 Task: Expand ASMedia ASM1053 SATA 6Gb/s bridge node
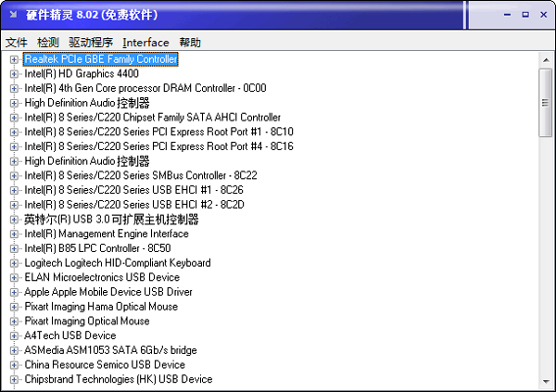pyautogui.click(x=14, y=350)
